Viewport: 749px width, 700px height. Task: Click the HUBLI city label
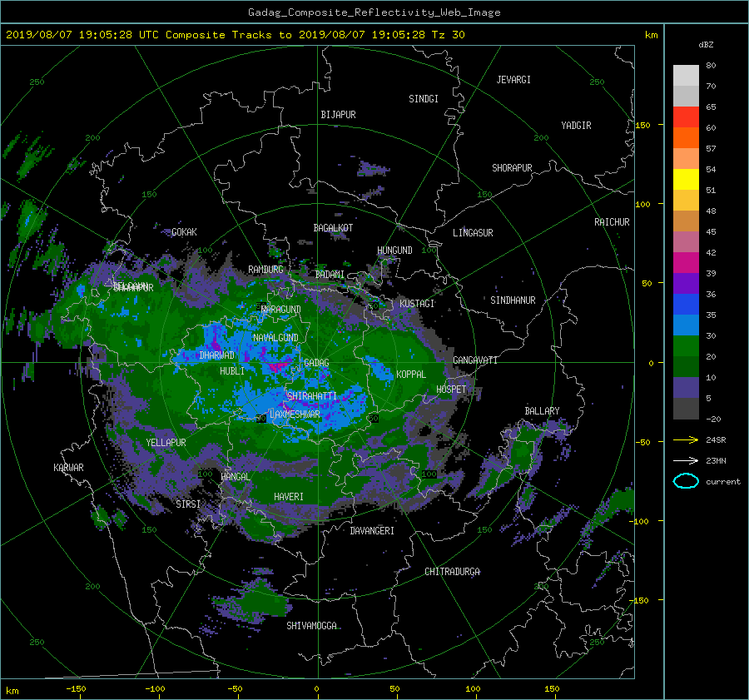232,371
